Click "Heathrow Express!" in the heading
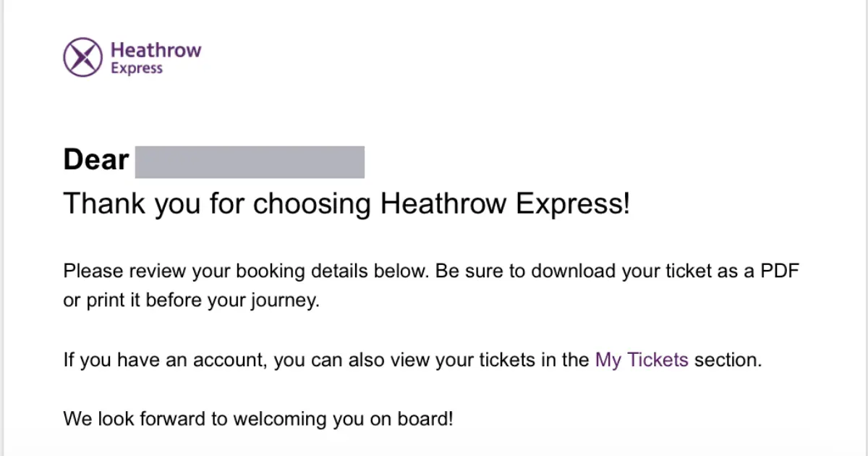The image size is (868, 456). click(x=506, y=204)
